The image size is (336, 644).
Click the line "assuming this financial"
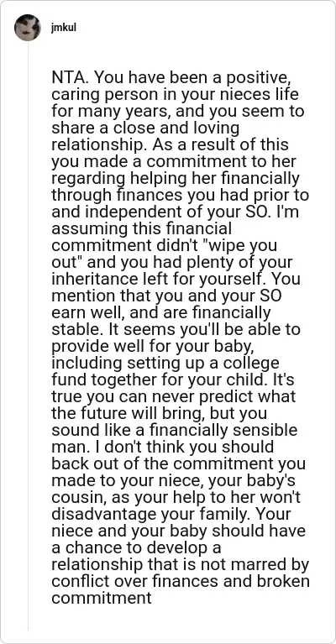142,229
